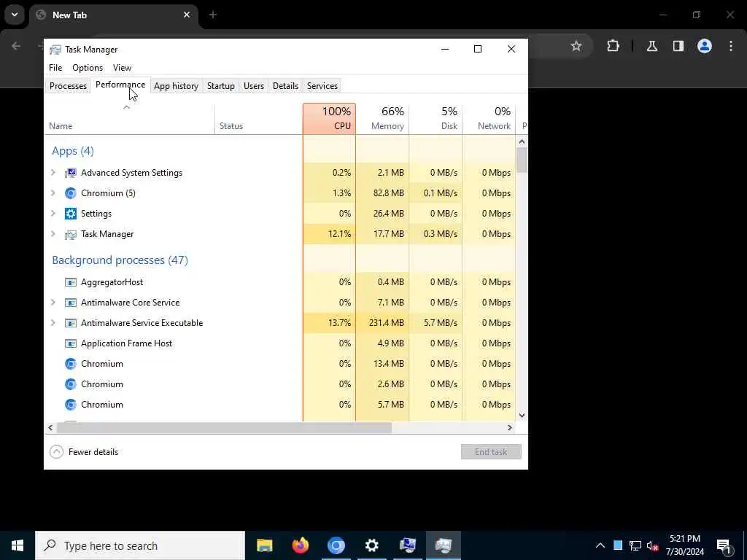This screenshot has width=747, height=560.
Task: Click the AggregatorHost process icon
Action: [71, 282]
